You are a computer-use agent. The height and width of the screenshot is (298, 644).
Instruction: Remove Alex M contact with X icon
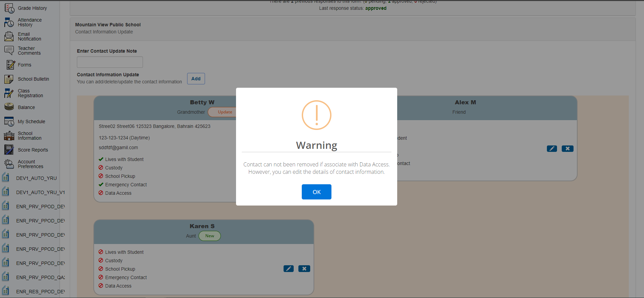click(x=567, y=148)
